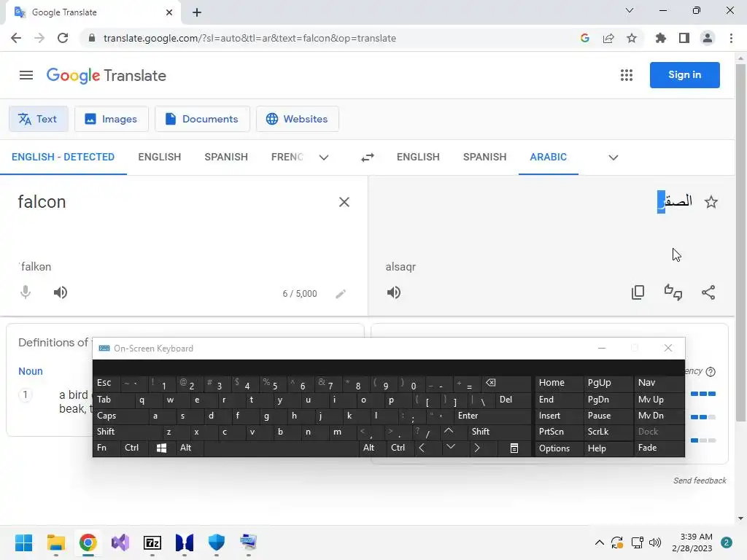Click the Sign in button
Screen dimensions: 747x560
point(684,75)
